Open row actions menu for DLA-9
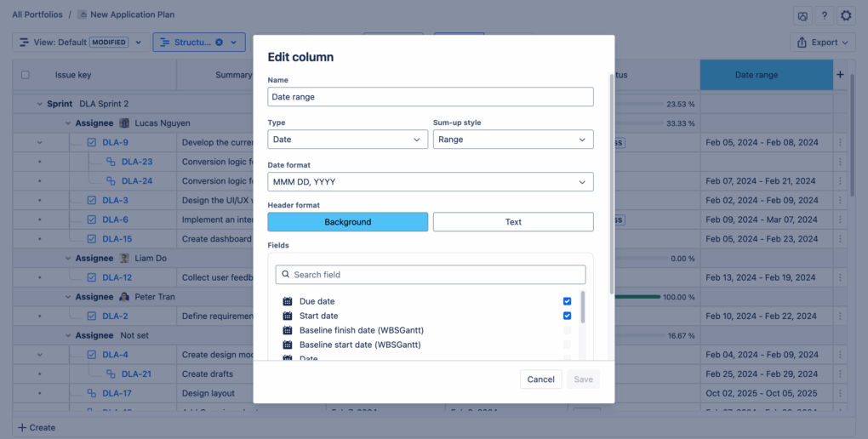 click(840, 142)
